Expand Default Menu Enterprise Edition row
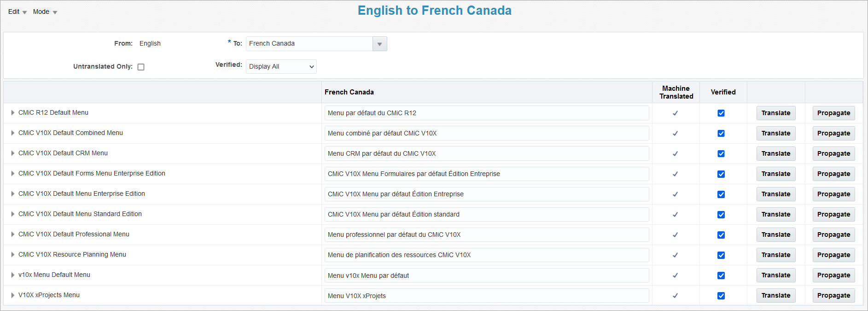 point(13,194)
